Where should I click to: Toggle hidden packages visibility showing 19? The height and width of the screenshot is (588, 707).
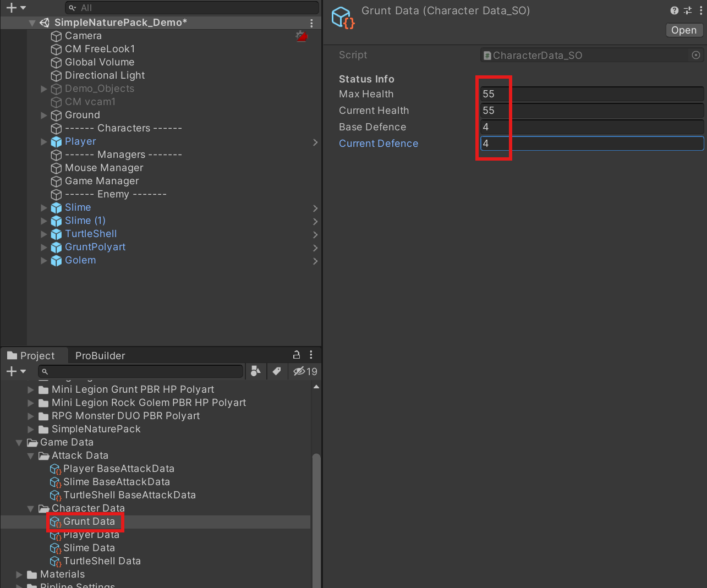pyautogui.click(x=305, y=371)
